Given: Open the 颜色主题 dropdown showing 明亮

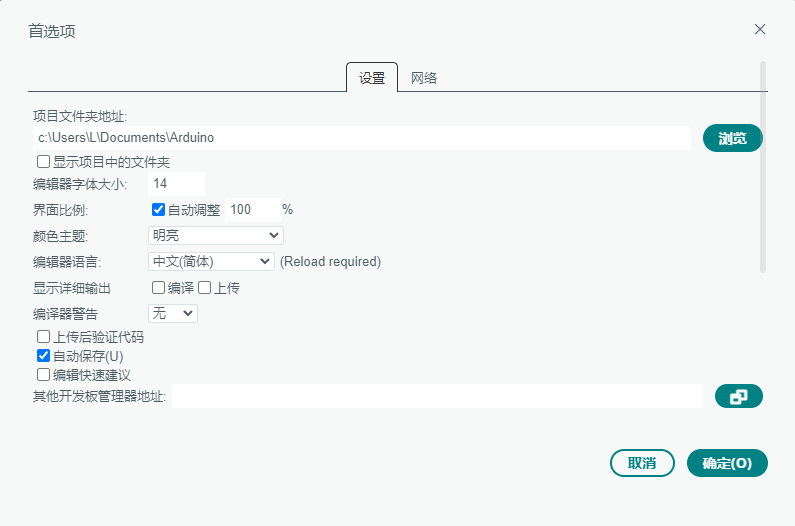Looking at the screenshot, I should [215, 236].
